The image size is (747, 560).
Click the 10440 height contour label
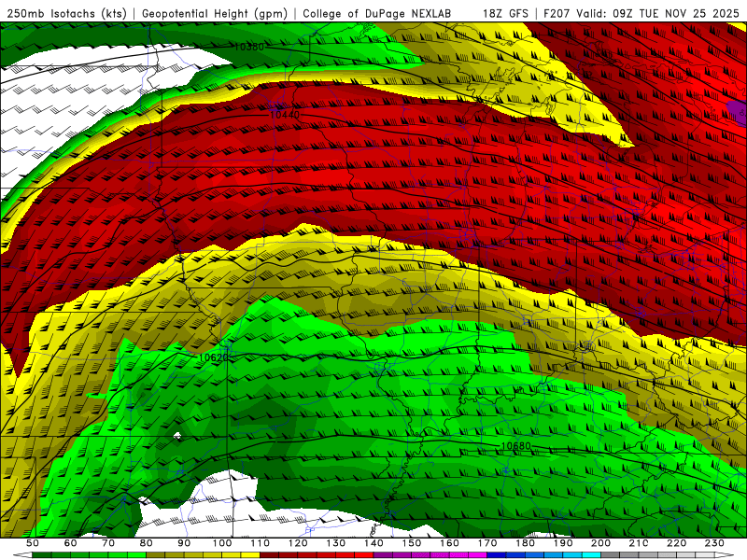tap(285, 115)
